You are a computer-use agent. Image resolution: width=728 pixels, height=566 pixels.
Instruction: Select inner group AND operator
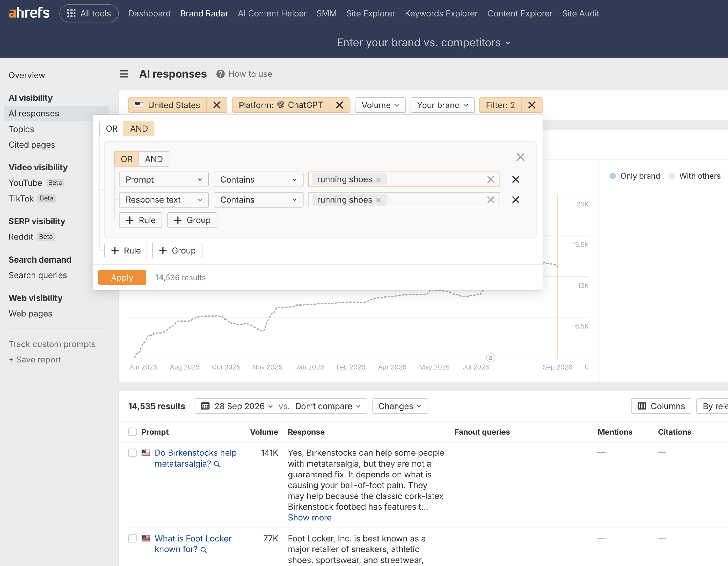click(154, 159)
